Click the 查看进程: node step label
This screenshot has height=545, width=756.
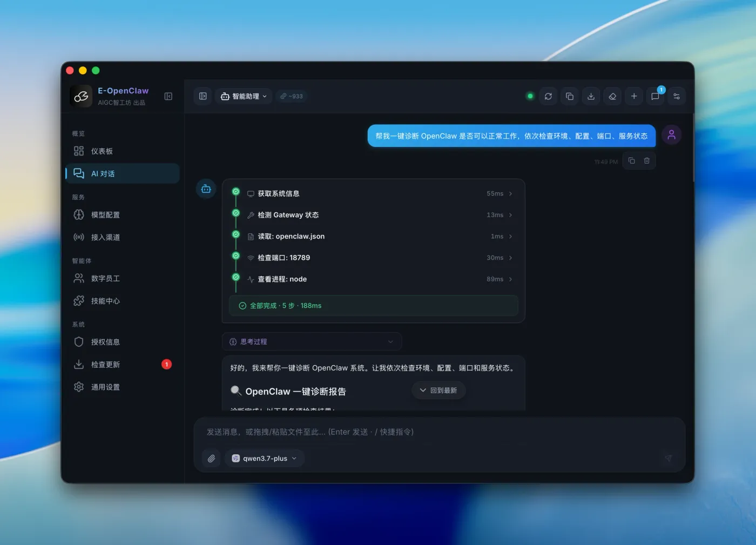pyautogui.click(x=282, y=279)
